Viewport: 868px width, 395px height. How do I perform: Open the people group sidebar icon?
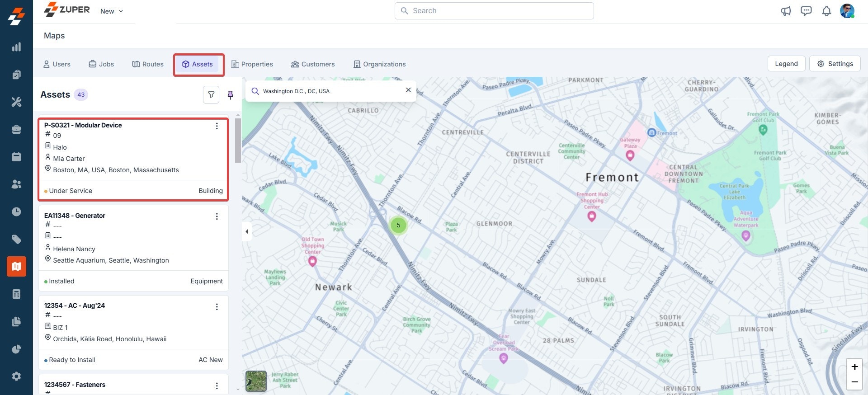[x=16, y=184]
